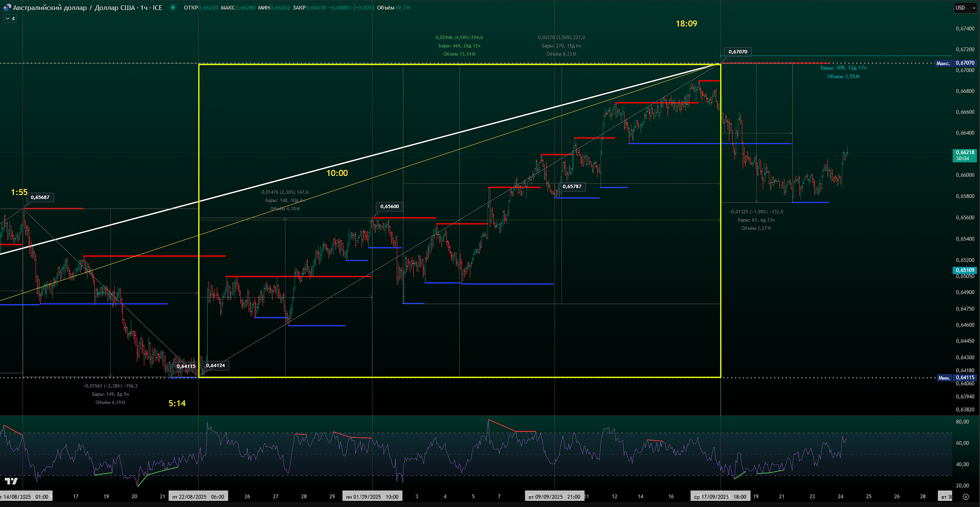Click the 22/08/2025 06:00 time axis marker
980x507 pixels.
click(x=198, y=497)
